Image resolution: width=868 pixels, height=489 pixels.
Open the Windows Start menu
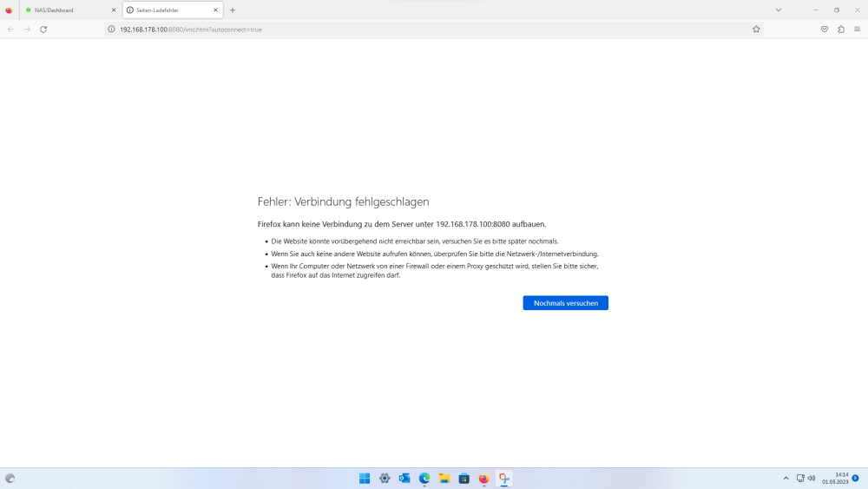tap(365, 479)
